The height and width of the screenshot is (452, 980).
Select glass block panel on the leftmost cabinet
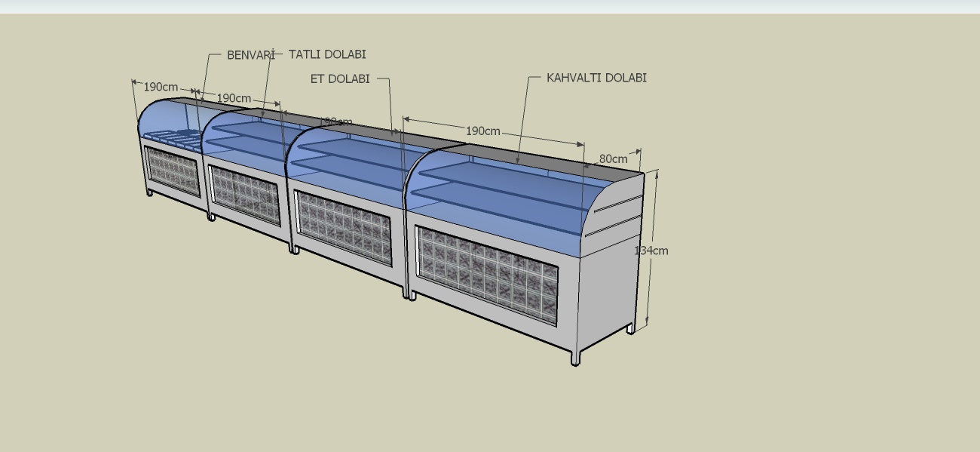pos(172,171)
